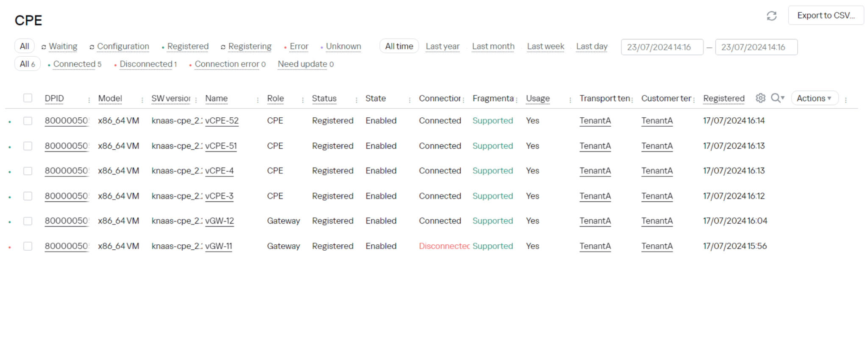Open Model column options dots icon
The image size is (868, 348).
(x=142, y=100)
